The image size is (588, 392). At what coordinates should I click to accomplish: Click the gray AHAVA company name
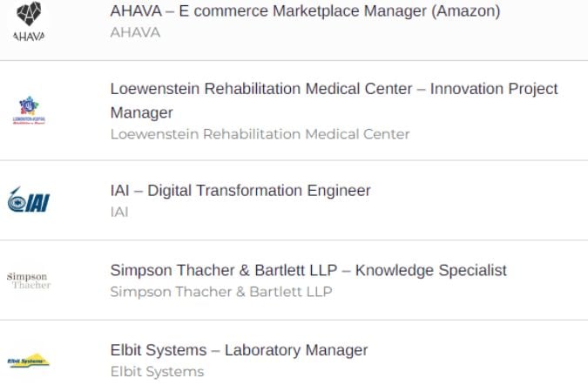coord(135,32)
